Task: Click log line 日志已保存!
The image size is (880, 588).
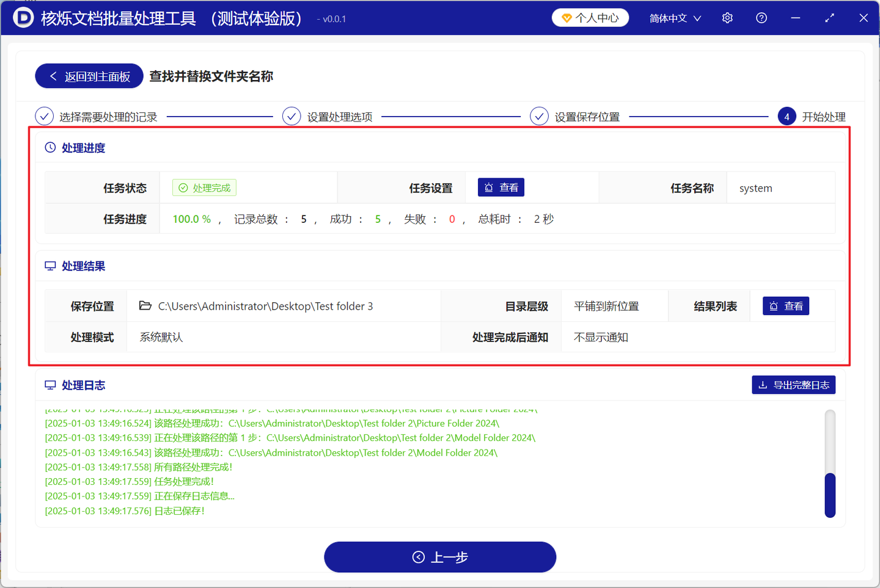Action: pyautogui.click(x=125, y=510)
